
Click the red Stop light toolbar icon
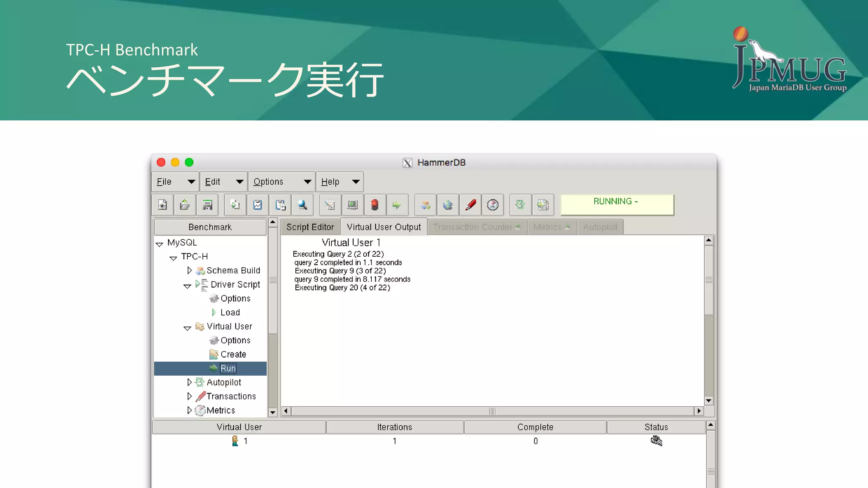click(375, 205)
